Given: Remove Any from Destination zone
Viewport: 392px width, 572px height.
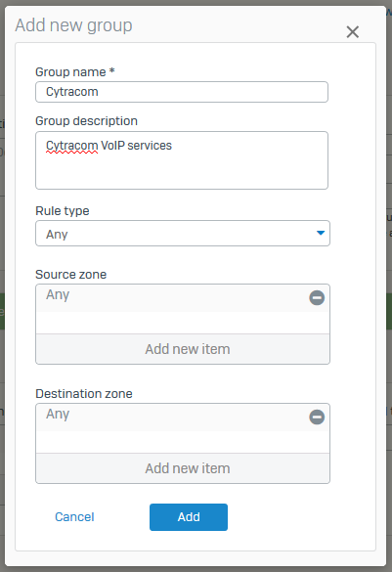Looking at the screenshot, I should coord(317,417).
